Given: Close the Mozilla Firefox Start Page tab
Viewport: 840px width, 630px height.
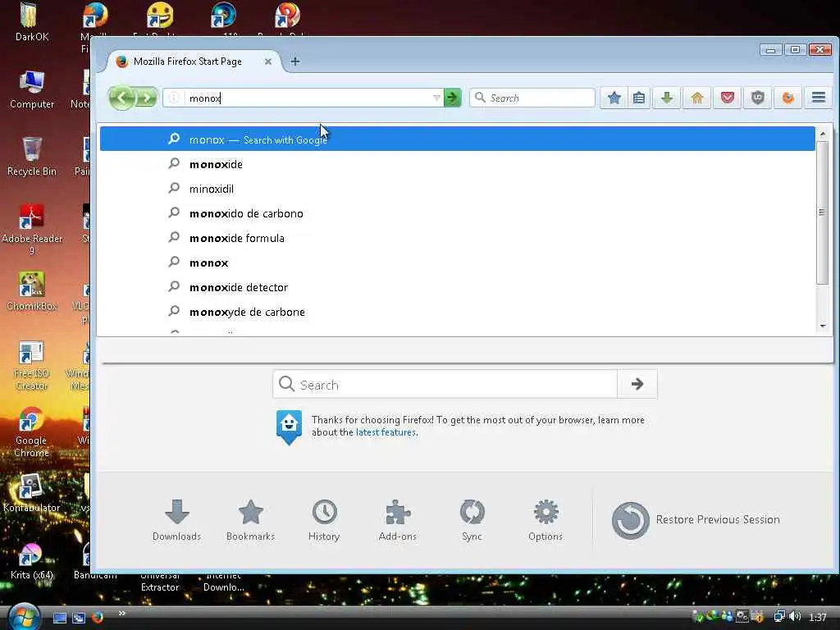Looking at the screenshot, I should pyautogui.click(x=268, y=62).
